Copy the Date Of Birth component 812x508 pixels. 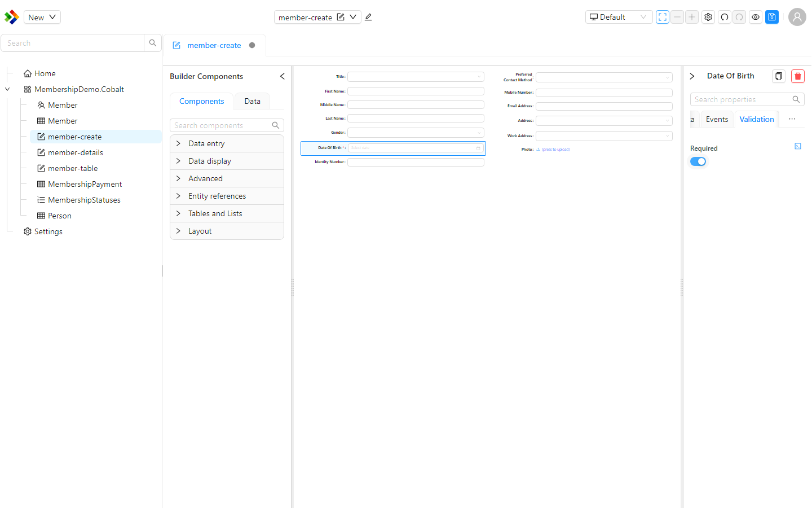click(779, 76)
